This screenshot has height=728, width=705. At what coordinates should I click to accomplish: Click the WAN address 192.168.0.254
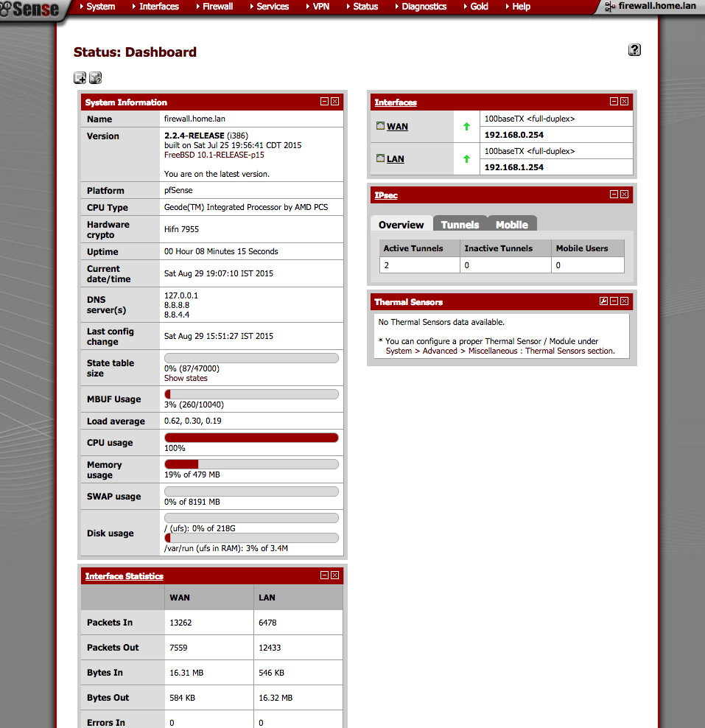click(x=513, y=135)
